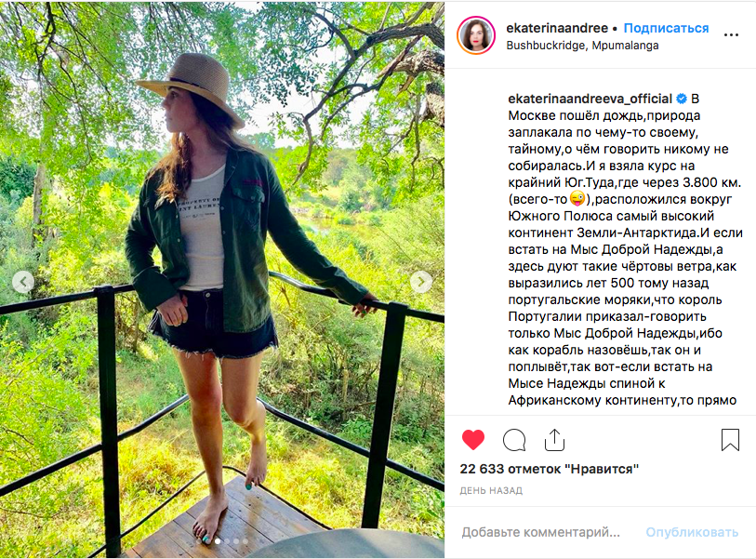View the 22 633 отметок Нравится likes list
The image size is (756, 559).
(550, 469)
